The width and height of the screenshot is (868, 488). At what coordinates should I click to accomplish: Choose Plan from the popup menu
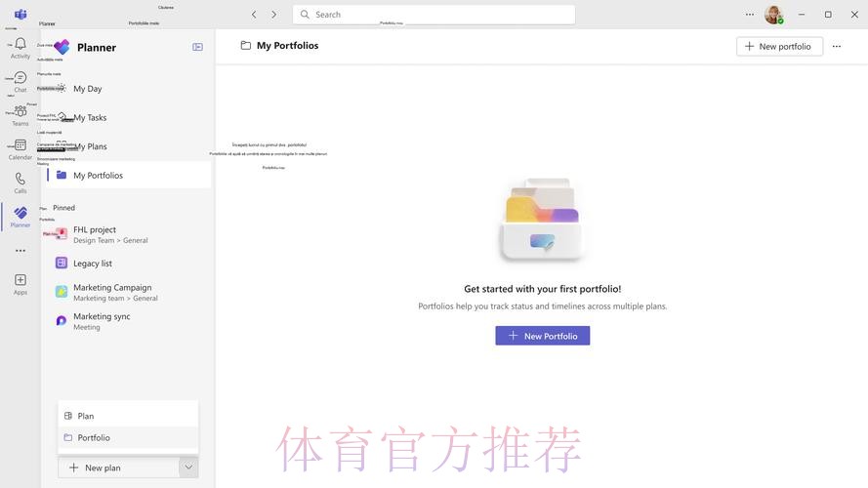(86, 416)
